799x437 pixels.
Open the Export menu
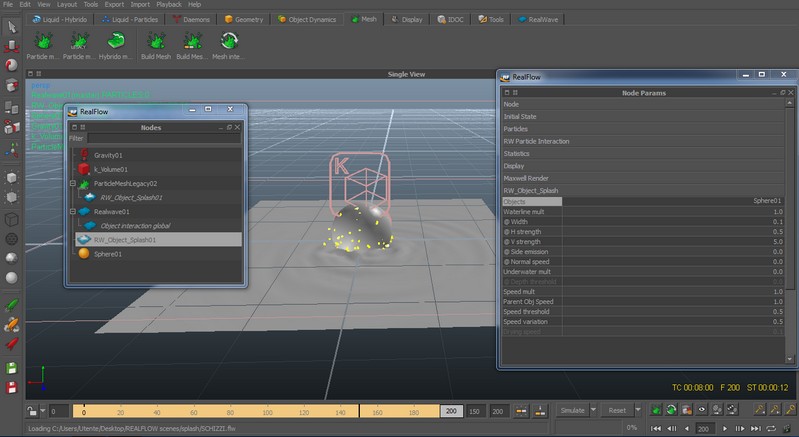[x=114, y=4]
